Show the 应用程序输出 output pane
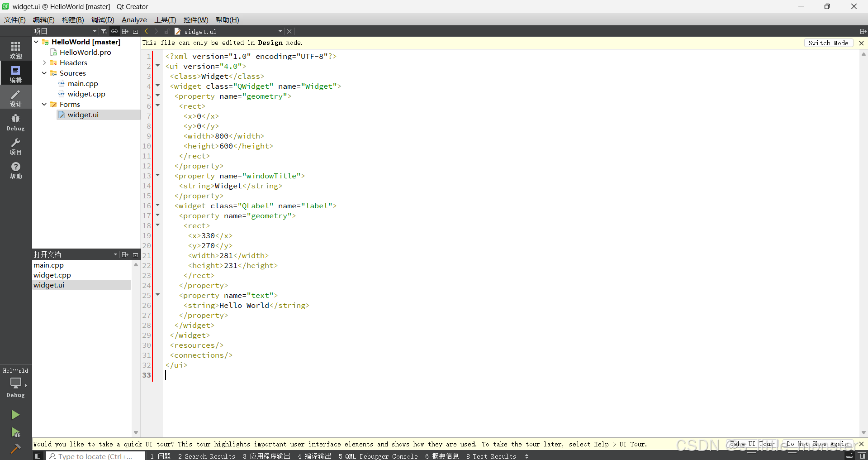Viewport: 868px width, 460px height. coord(267,456)
